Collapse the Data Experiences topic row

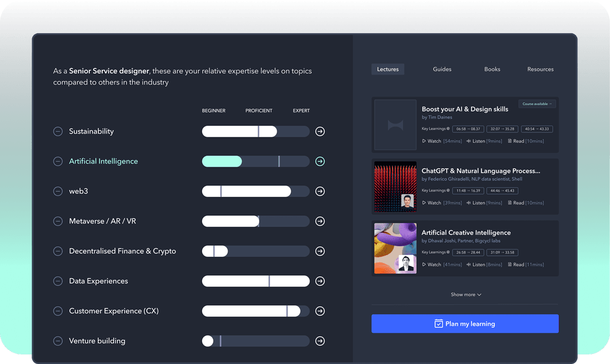coord(58,281)
